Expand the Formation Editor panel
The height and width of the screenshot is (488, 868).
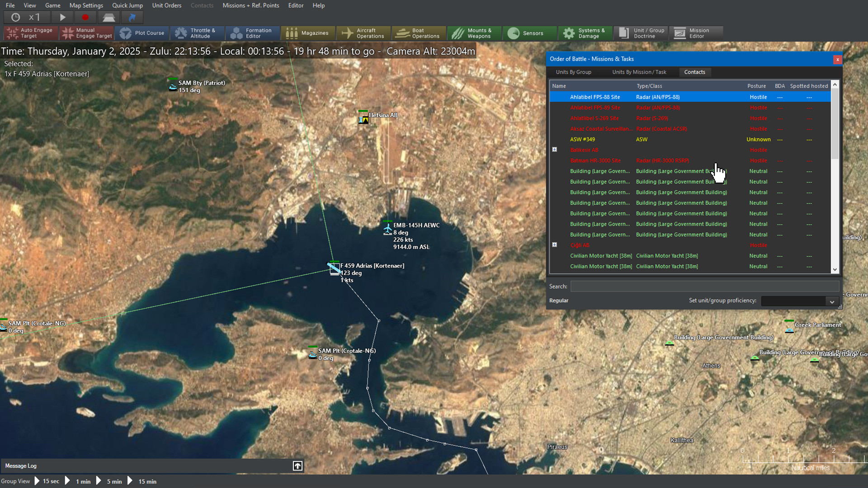254,33
